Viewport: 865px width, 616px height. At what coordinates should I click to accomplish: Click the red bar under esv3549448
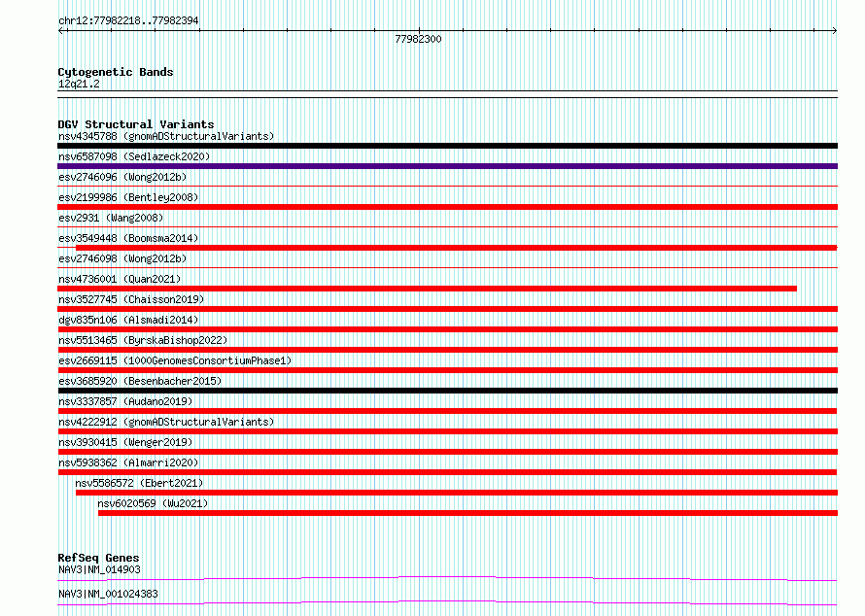coord(456,248)
